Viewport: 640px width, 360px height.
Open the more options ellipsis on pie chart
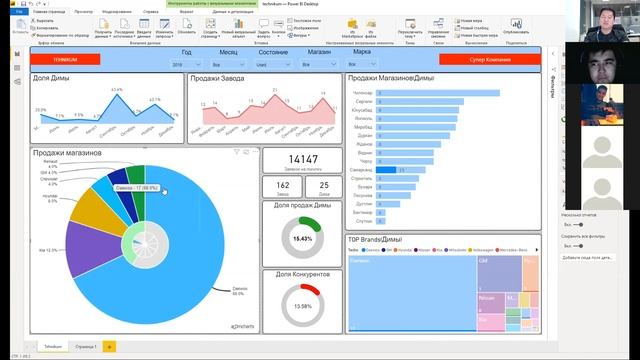click(x=256, y=152)
